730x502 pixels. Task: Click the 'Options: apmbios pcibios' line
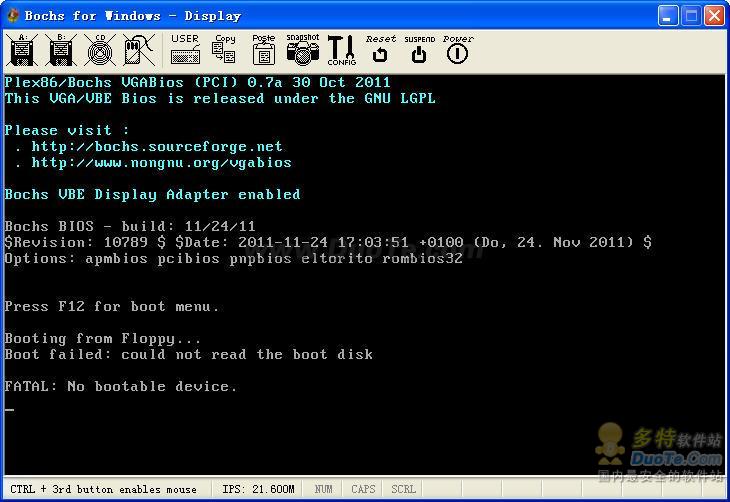coord(234,258)
